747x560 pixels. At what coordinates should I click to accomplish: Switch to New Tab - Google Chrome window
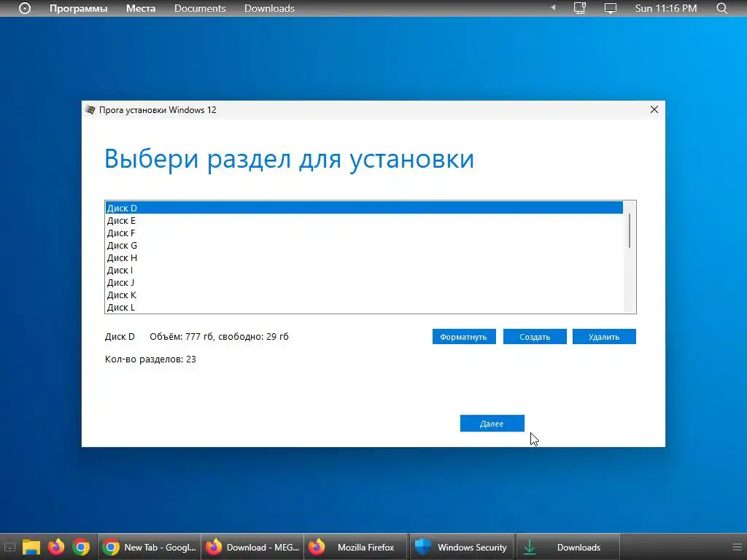pos(149,547)
